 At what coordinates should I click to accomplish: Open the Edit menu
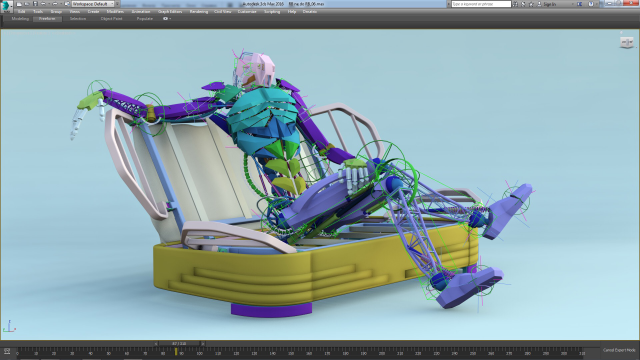point(22,12)
